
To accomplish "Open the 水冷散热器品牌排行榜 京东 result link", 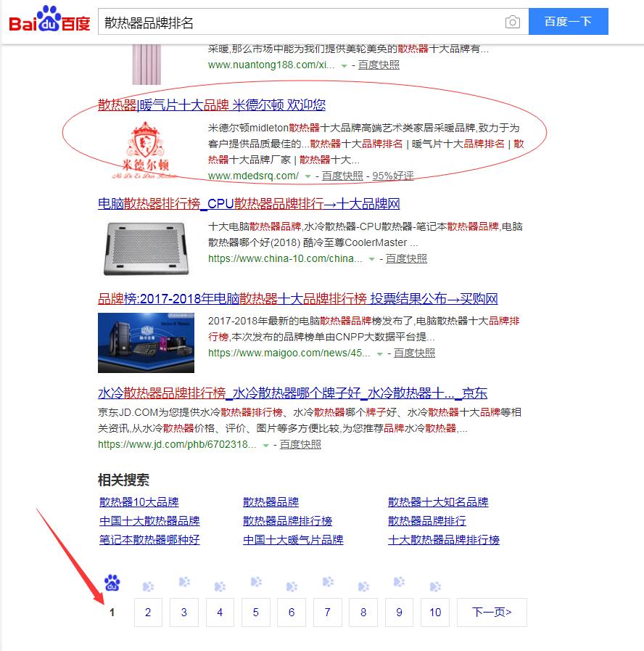I will tap(292, 393).
